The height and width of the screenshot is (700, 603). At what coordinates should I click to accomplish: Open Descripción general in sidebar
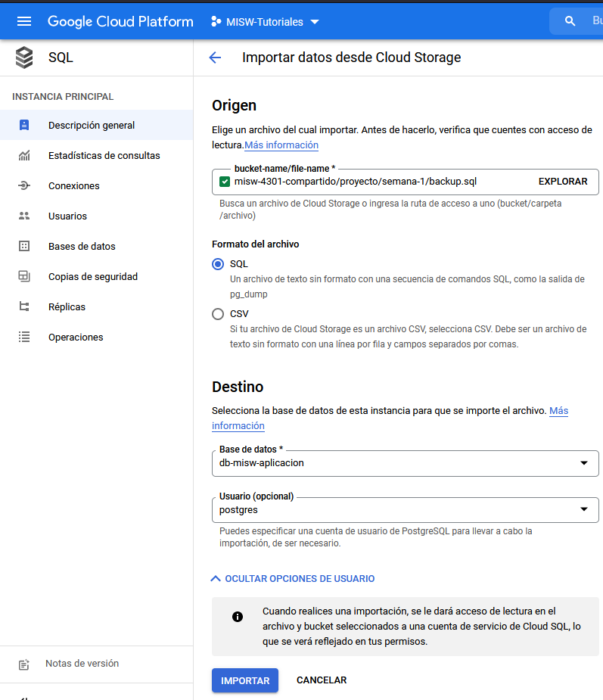(x=96, y=125)
